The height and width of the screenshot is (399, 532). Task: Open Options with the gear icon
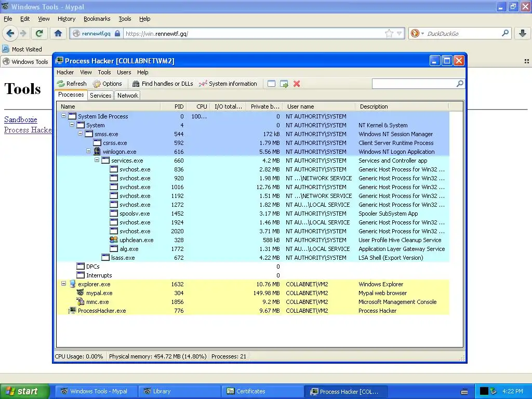(107, 84)
